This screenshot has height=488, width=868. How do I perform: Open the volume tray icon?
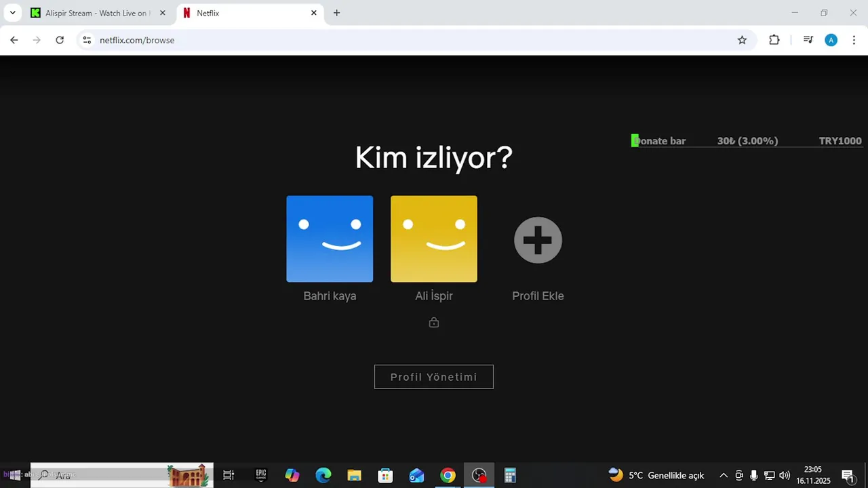(x=785, y=475)
